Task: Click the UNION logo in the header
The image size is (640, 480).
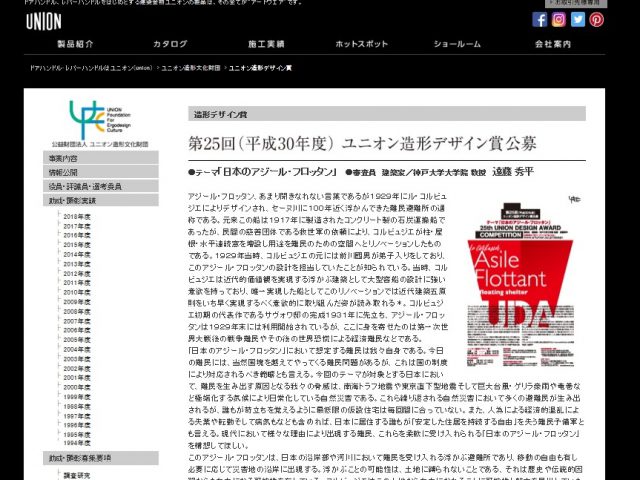Action: click(44, 22)
